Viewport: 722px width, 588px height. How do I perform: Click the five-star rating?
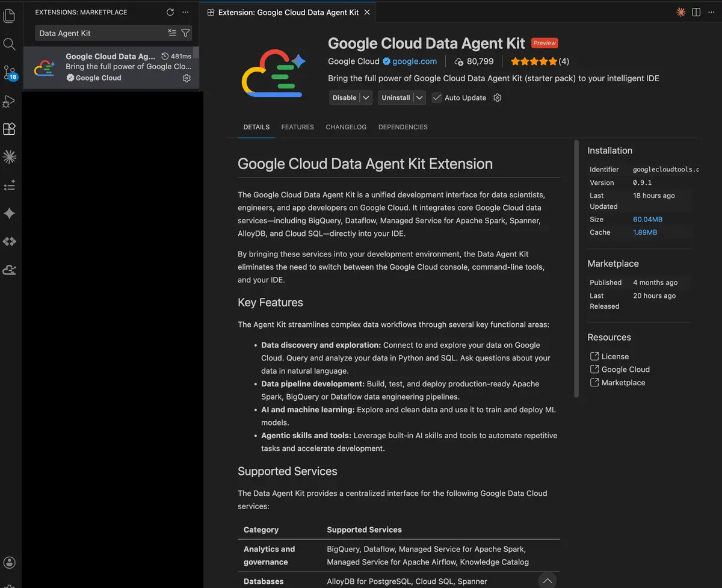coord(533,61)
